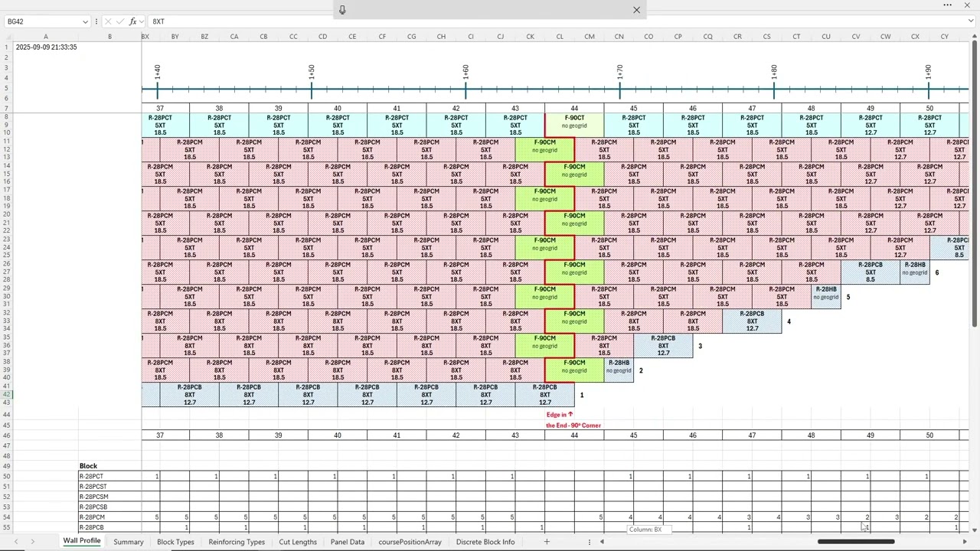The height and width of the screenshot is (551, 980).
Task: Open the Cut Lengths sheet tab
Action: coord(298,542)
